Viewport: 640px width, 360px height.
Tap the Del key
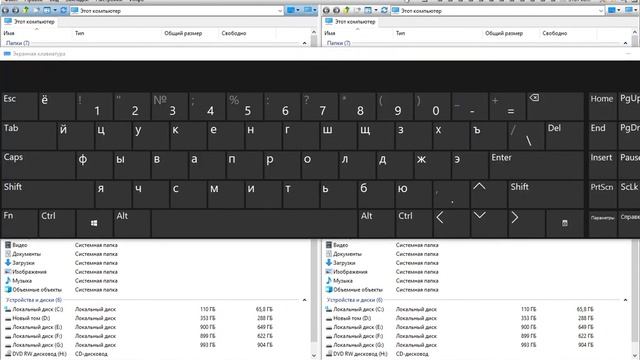(565, 135)
